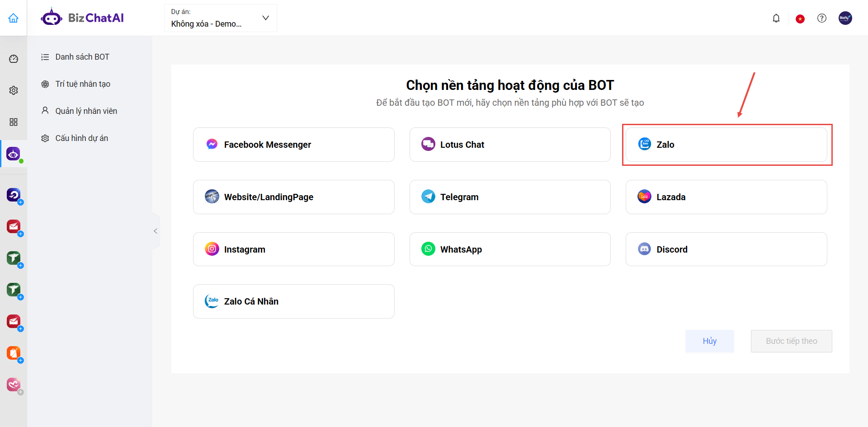Click the Bước tiếp theo button

click(x=792, y=341)
